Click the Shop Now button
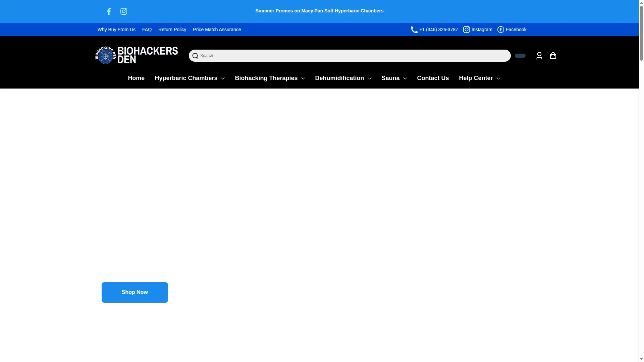This screenshot has height=362, width=644. [x=135, y=292]
